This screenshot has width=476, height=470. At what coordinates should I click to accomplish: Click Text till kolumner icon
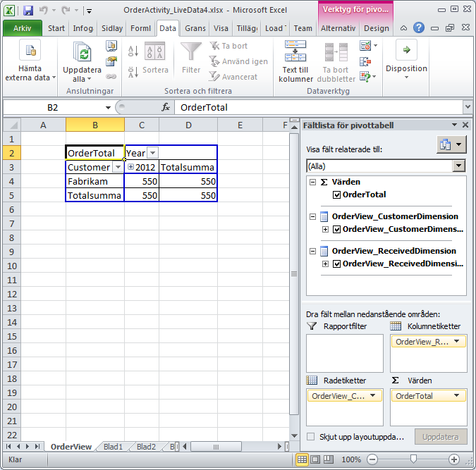[x=295, y=51]
